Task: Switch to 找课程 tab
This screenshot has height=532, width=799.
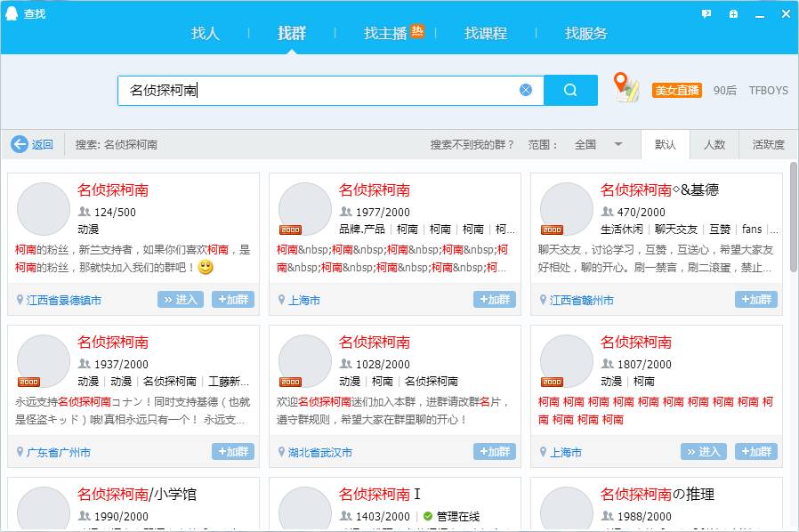Action: coord(486,33)
